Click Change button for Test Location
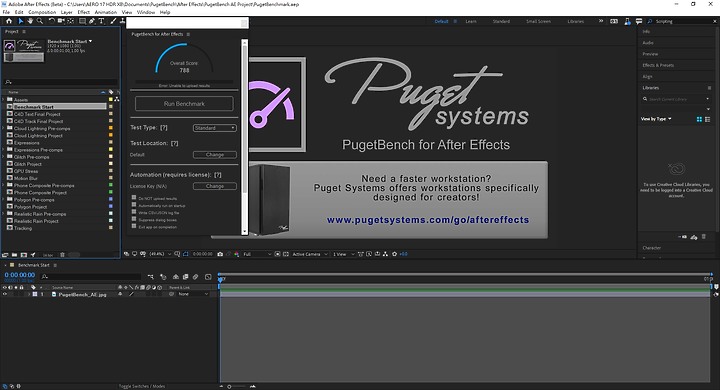This screenshot has height=390, width=720. [215, 155]
